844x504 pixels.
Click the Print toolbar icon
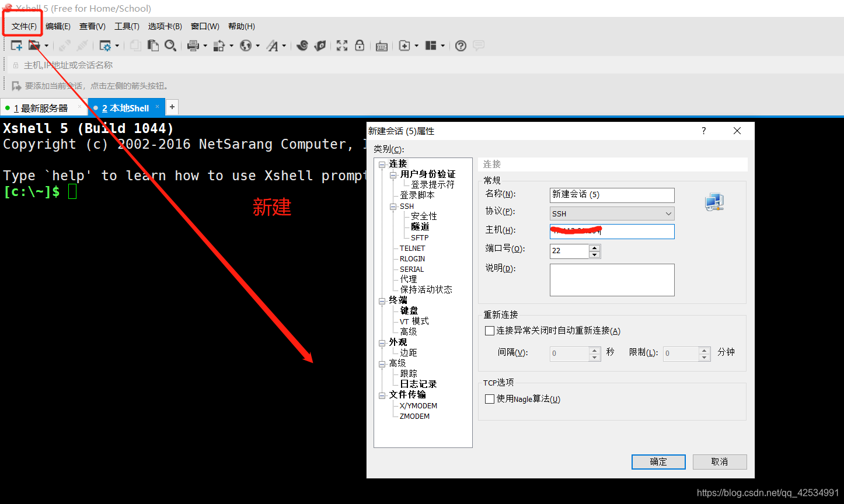coord(193,45)
